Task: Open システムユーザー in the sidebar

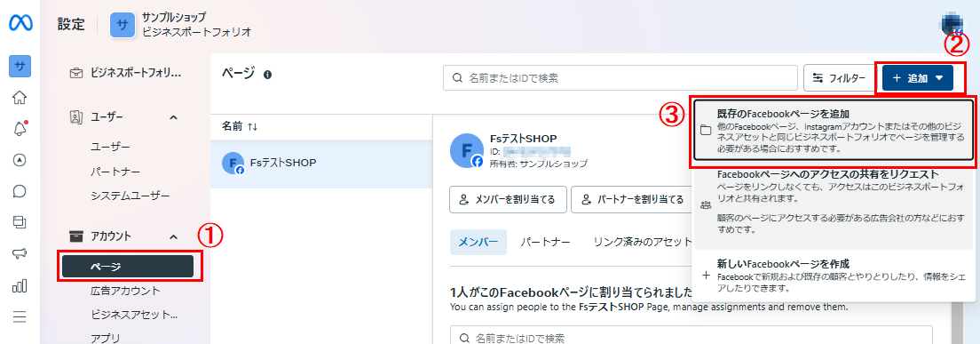Action: click(x=130, y=196)
